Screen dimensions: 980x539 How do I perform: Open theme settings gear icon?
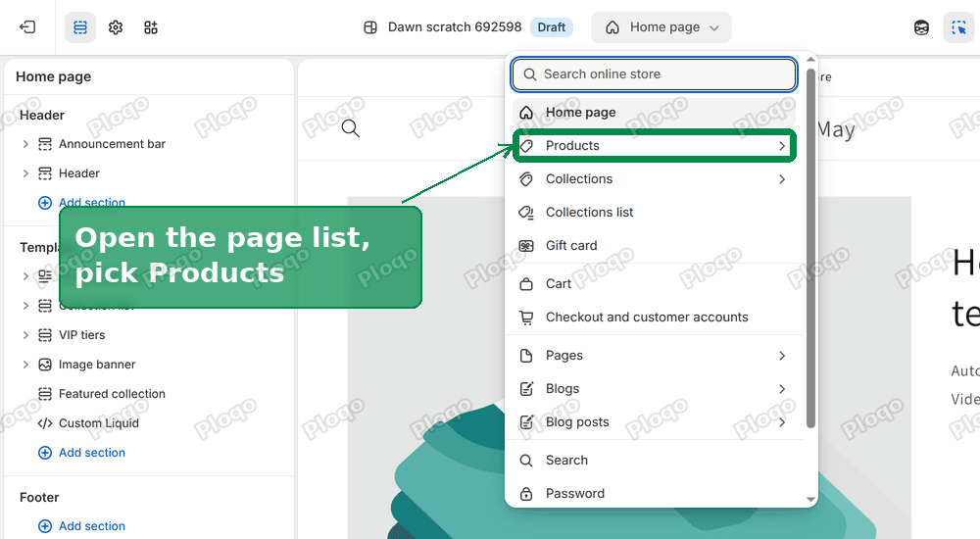click(116, 27)
